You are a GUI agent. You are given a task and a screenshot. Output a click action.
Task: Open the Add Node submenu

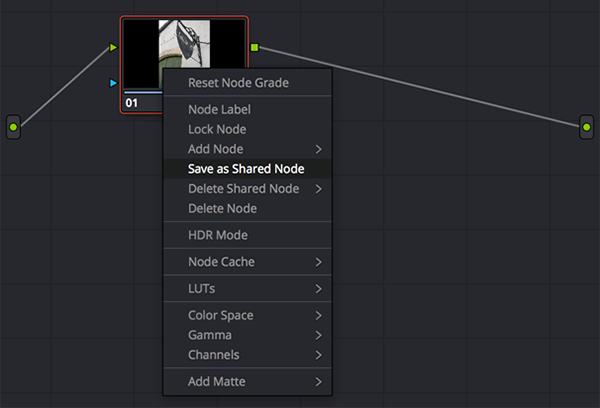coord(248,149)
